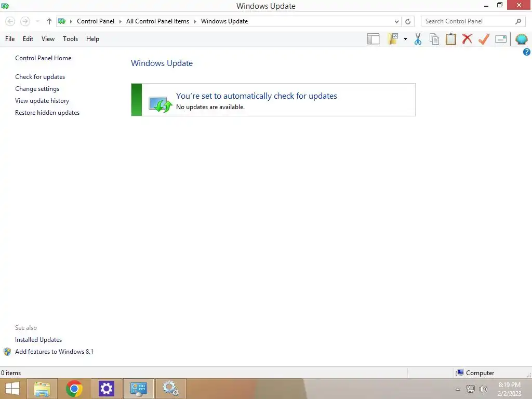
Task: Click the red X Delete icon
Action: pos(467,38)
